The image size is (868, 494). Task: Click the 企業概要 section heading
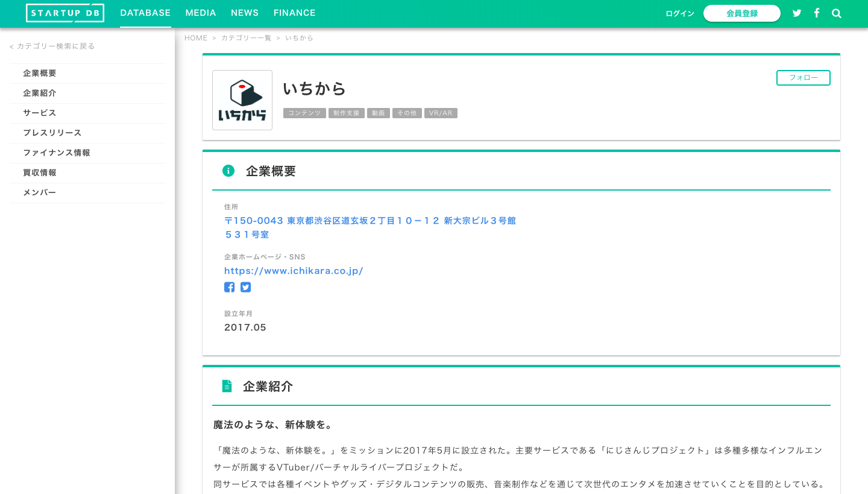(x=271, y=171)
